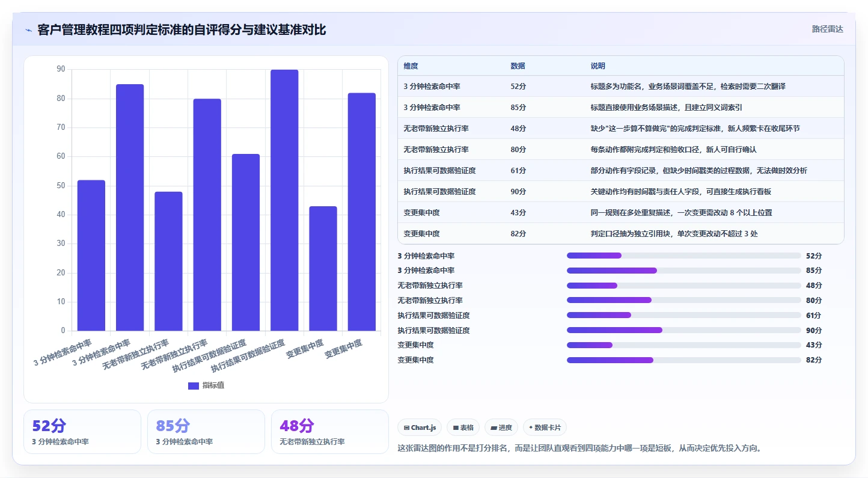Click the 0 tick on the chart's y-axis

(x=63, y=331)
